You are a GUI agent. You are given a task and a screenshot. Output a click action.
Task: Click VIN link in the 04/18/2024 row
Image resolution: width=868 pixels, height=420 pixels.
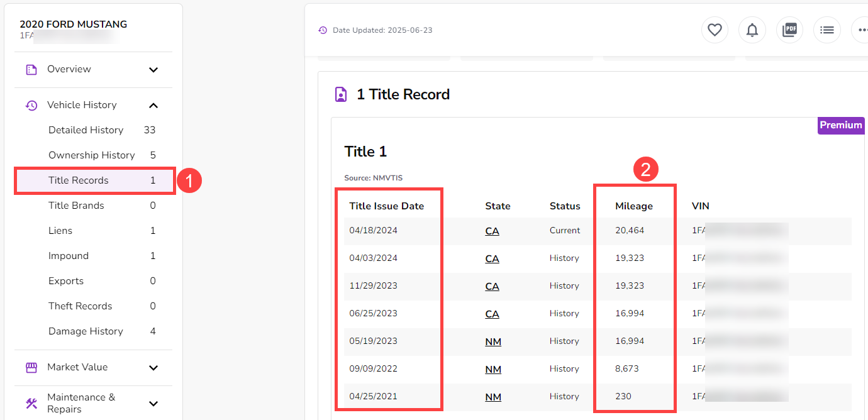(x=740, y=231)
